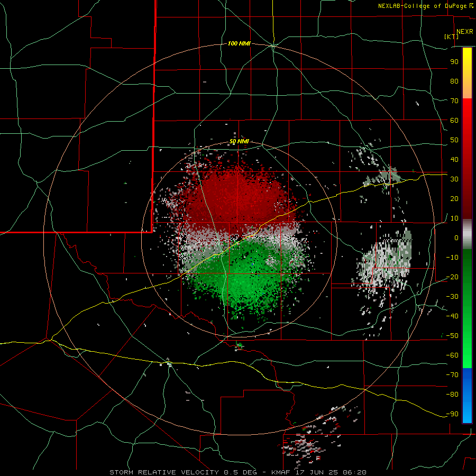Click the -90 scale value
The height and width of the screenshot is (476, 476).
[x=452, y=414]
